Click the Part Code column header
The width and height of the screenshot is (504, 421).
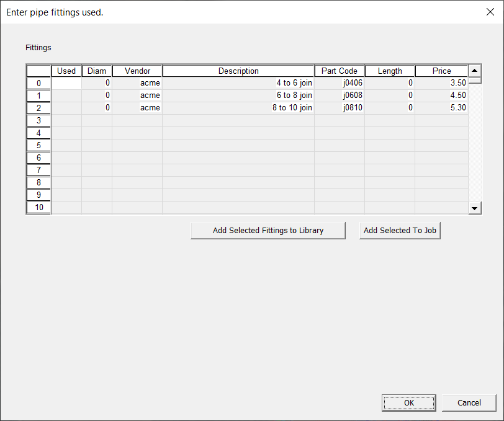(x=340, y=71)
